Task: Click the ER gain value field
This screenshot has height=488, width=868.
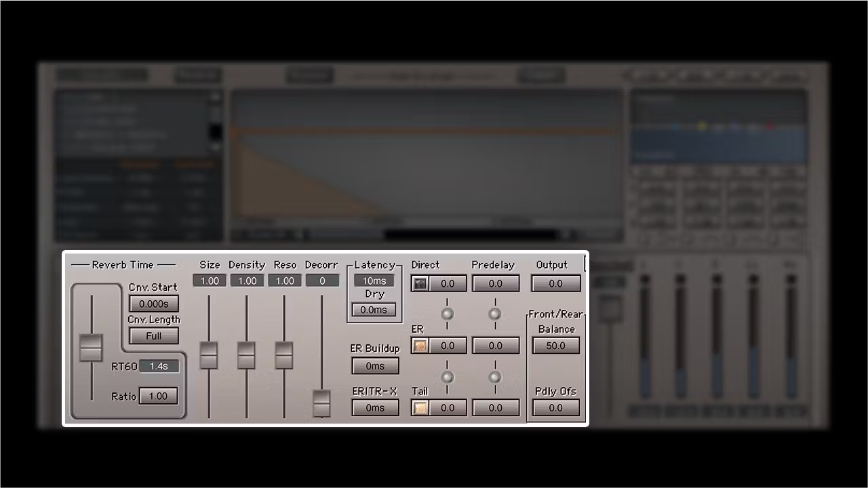Action: coord(448,346)
